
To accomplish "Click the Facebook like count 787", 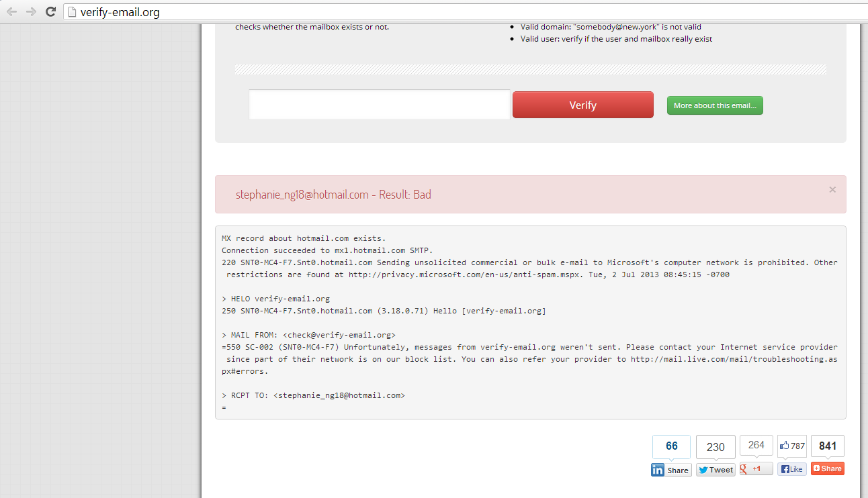I will tap(792, 446).
